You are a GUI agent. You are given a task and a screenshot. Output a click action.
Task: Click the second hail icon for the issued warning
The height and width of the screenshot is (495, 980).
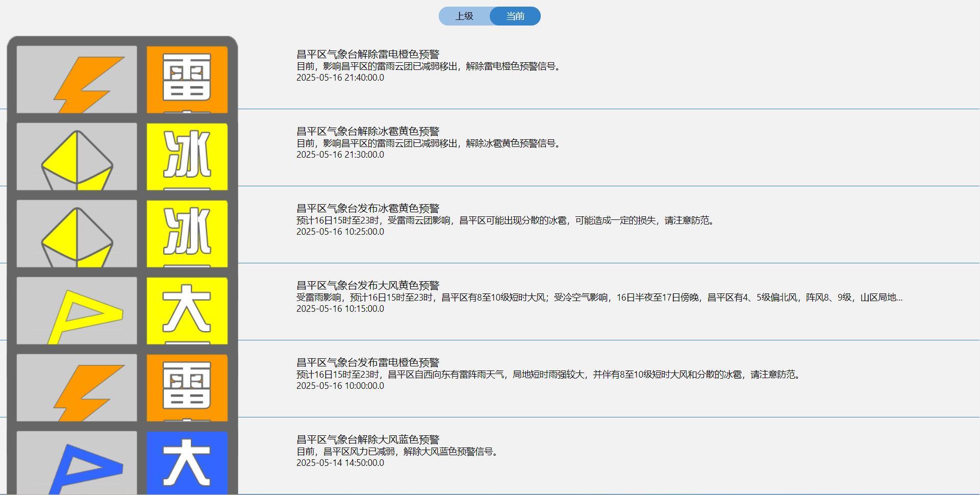(x=76, y=233)
